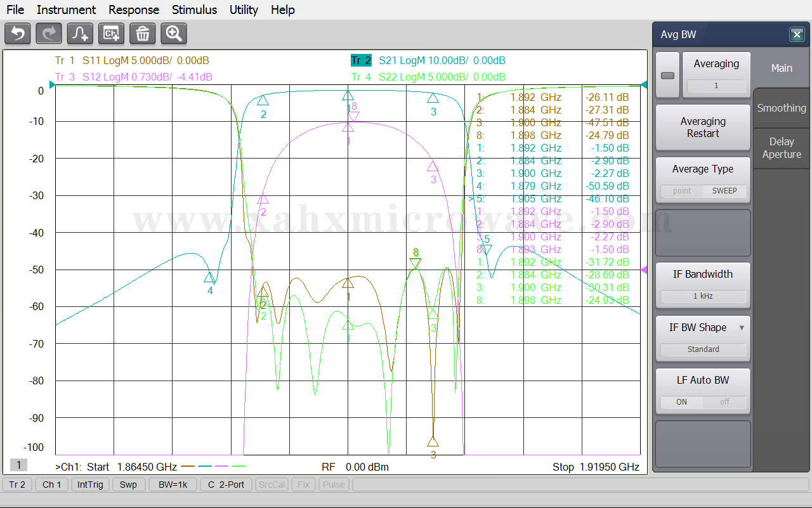
Task: Toggle the Averaging on/off indicator button
Action: (667, 75)
